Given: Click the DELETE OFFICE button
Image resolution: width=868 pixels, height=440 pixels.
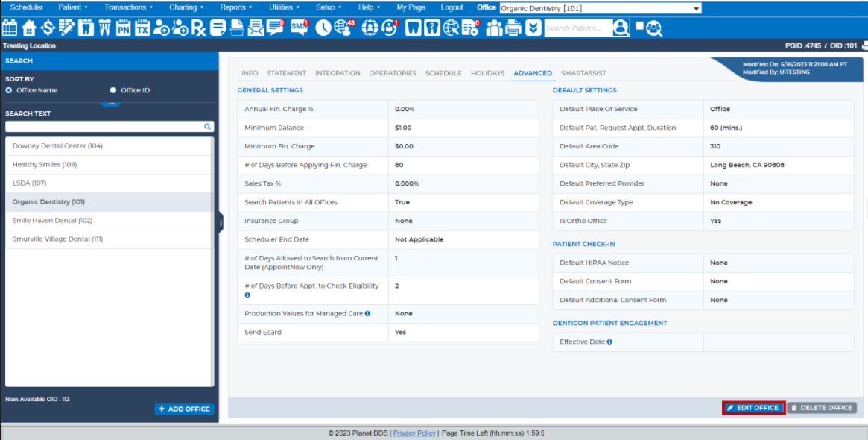Looking at the screenshot, I should click(x=822, y=408).
